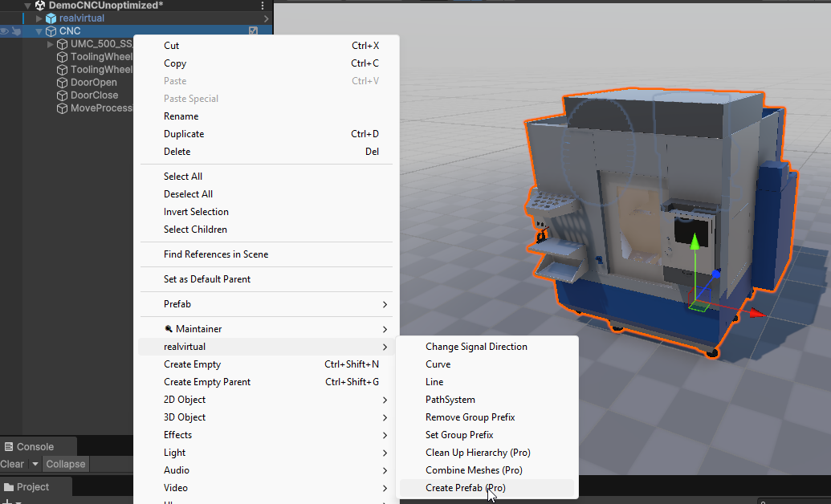
Task: Open the realvirtual prefab chevron arrow
Action: pyautogui.click(x=266, y=18)
